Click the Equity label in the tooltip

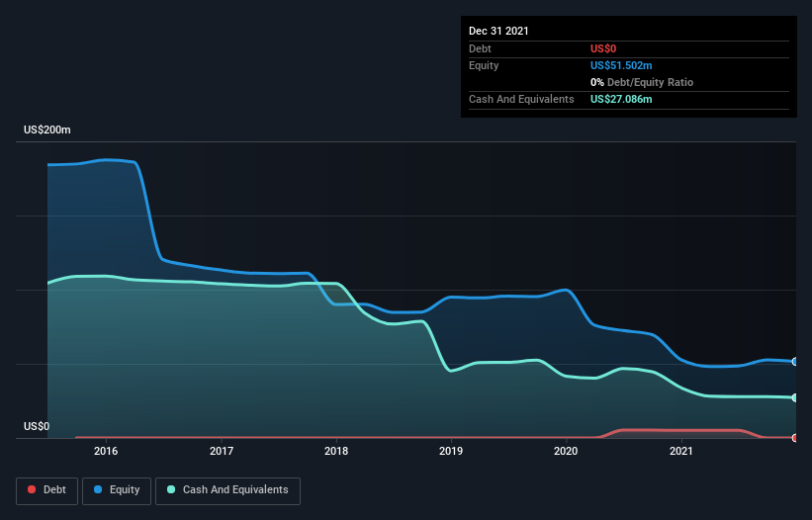click(484, 65)
